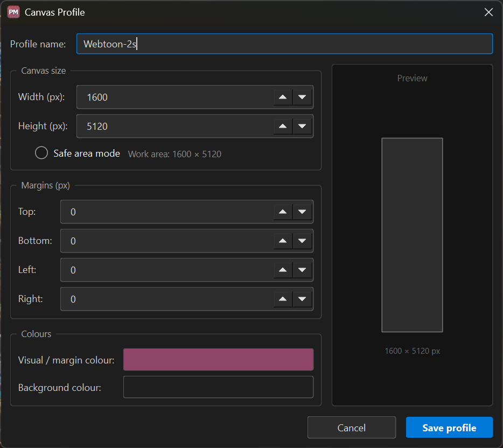
Task: Click the 'Work area: 1600 × 5120' text
Action: click(174, 154)
